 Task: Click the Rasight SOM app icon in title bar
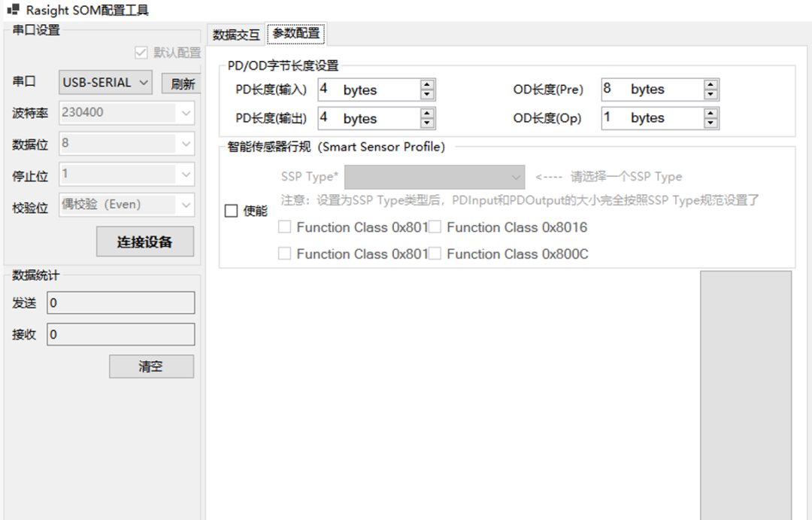13,11
